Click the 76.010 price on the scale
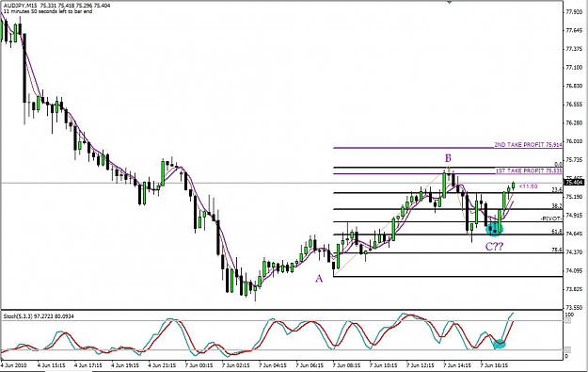 point(574,141)
